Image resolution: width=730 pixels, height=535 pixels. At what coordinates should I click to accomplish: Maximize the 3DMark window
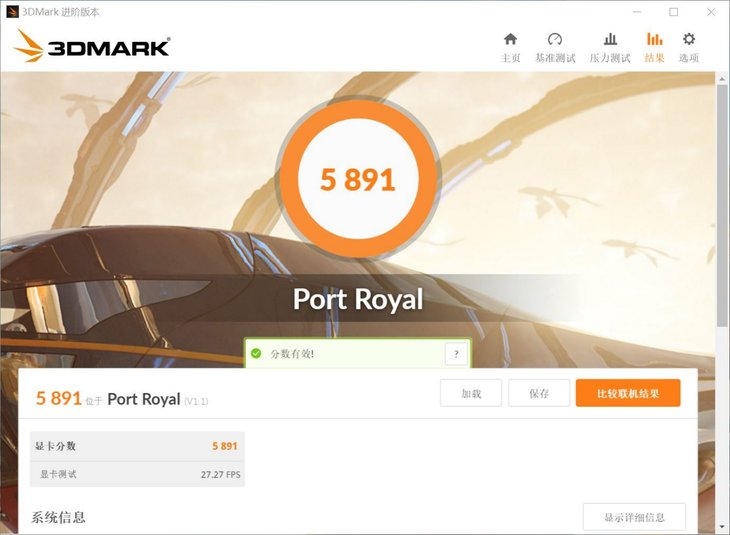674,12
